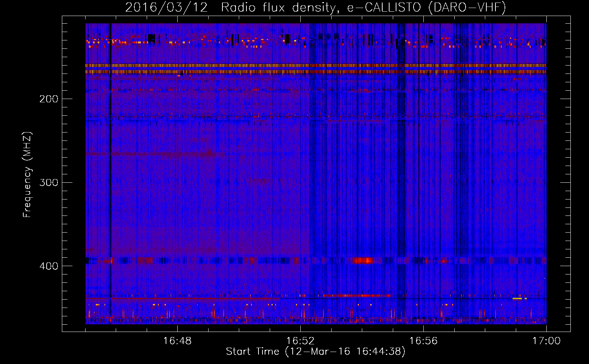Click the 400 frequency tick label
This screenshot has width=589, height=364.
pyautogui.click(x=48, y=266)
